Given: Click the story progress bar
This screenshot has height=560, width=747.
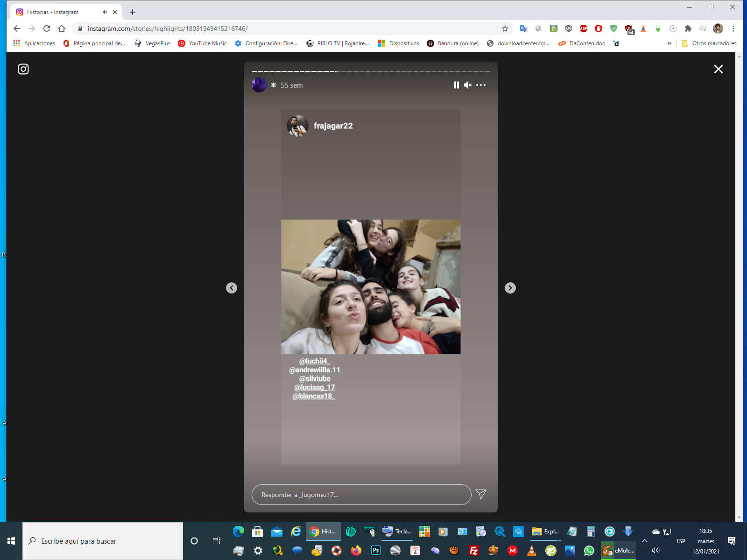Looking at the screenshot, I should (371, 71).
